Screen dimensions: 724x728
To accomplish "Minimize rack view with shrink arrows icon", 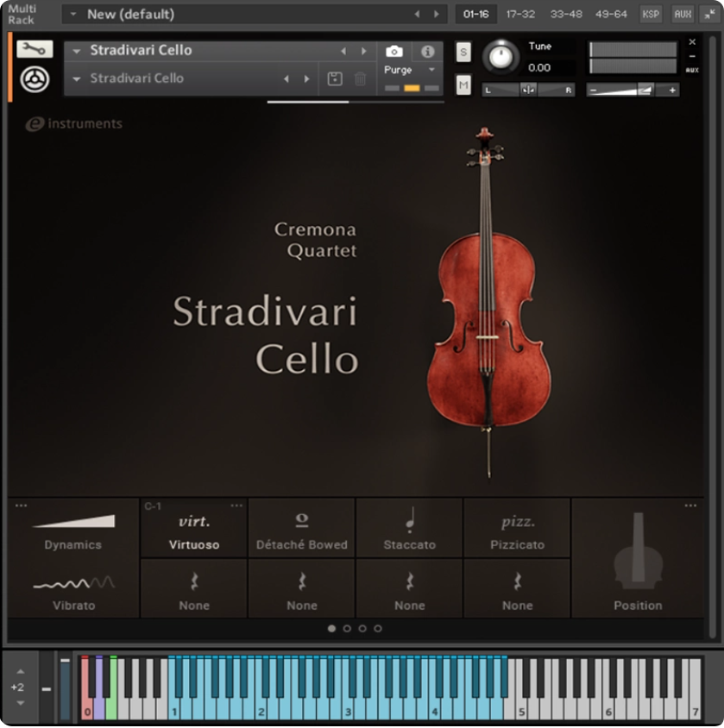I will tap(709, 15).
